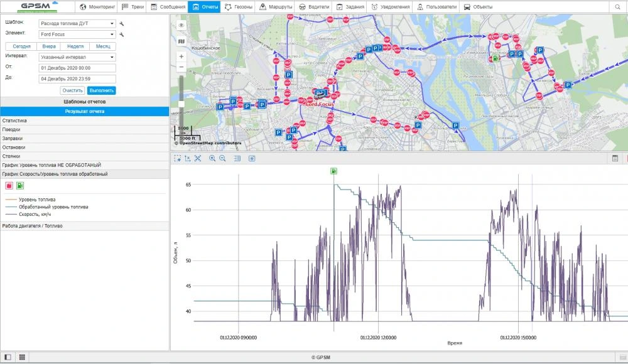Click the fit-to-extent chart icon
Screen dimensions: 628x364
[198, 159]
